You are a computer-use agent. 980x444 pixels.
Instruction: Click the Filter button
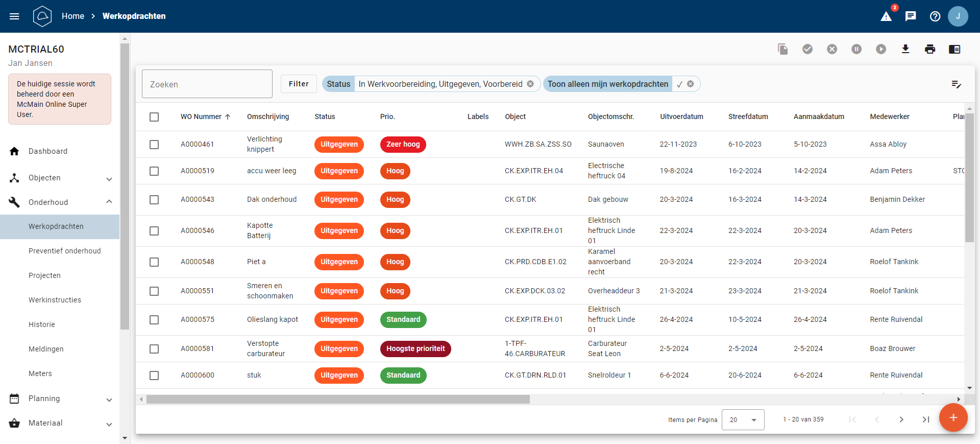tap(299, 84)
